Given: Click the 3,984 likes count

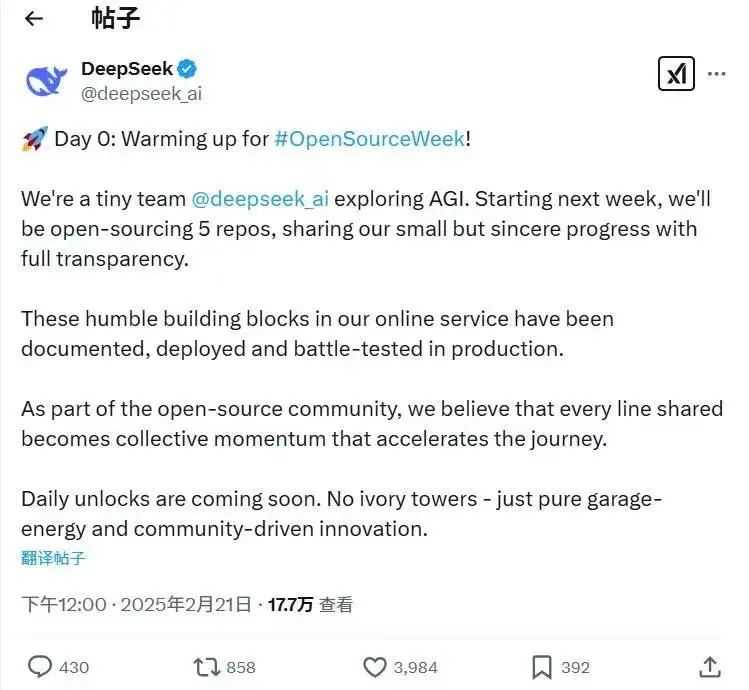Looking at the screenshot, I should click(x=415, y=667).
